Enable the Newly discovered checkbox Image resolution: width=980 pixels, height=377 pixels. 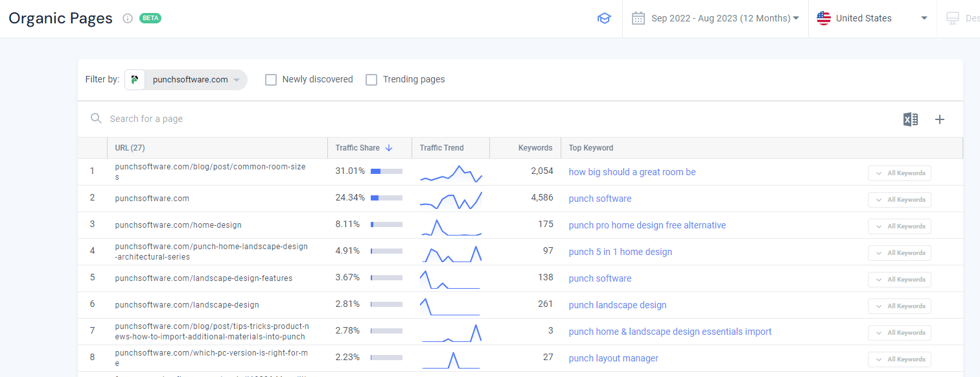(271, 80)
